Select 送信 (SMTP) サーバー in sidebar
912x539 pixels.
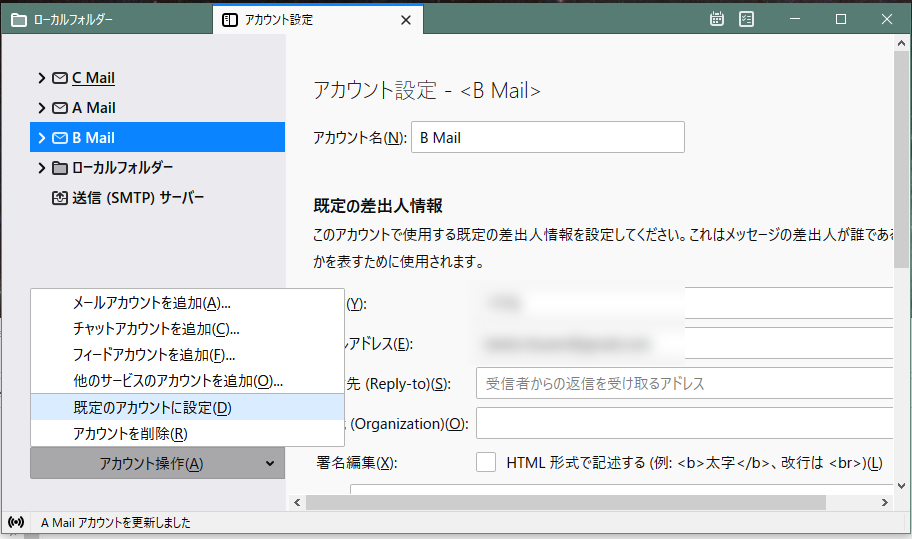click(x=157, y=198)
